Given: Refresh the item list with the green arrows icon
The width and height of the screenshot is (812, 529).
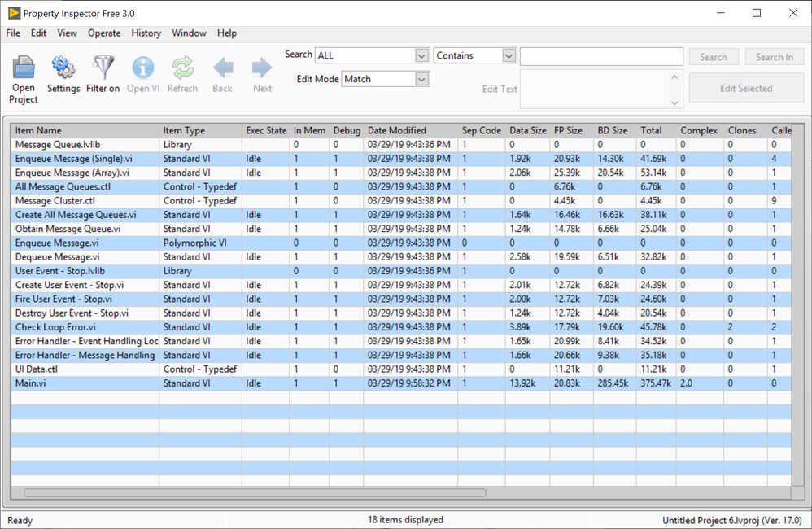Looking at the screenshot, I should (182, 68).
